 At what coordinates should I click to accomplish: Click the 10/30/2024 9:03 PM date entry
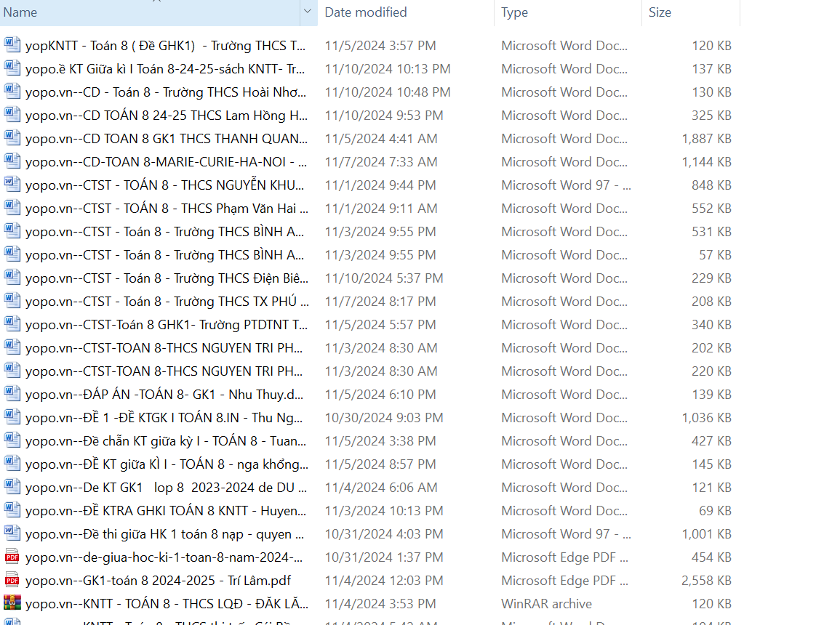[x=383, y=418]
